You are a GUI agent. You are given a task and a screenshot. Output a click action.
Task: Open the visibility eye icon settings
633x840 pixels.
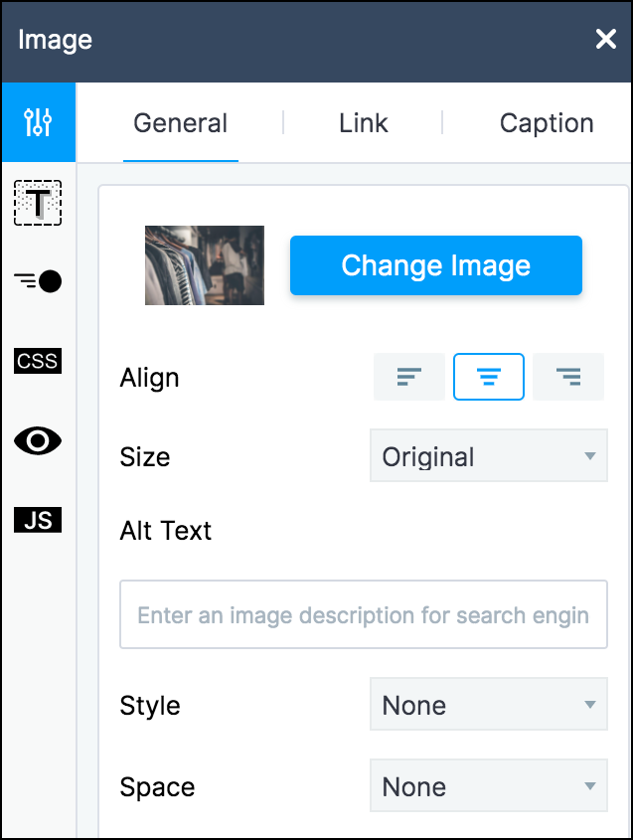click(x=38, y=440)
